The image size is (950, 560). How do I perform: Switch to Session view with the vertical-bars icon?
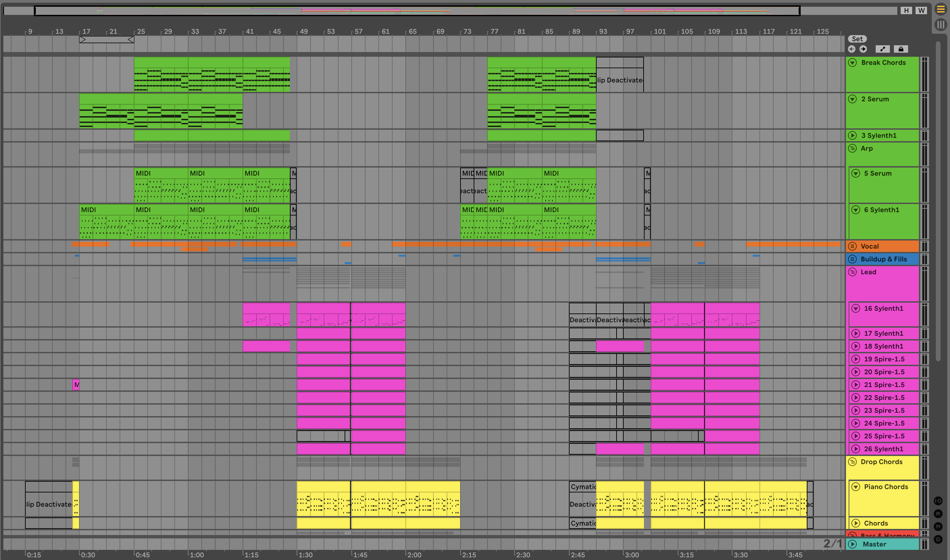click(x=940, y=25)
